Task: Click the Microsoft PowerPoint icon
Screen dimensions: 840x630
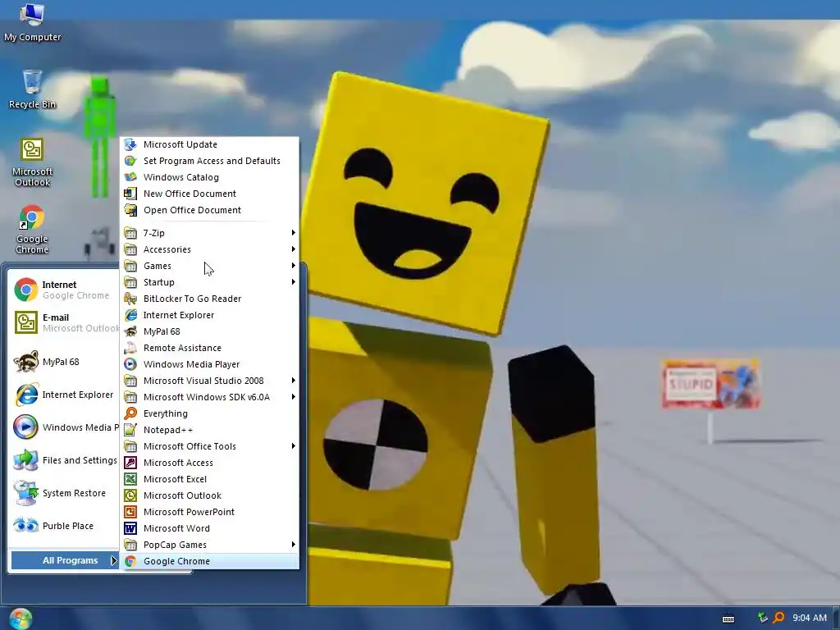Action: click(x=130, y=512)
